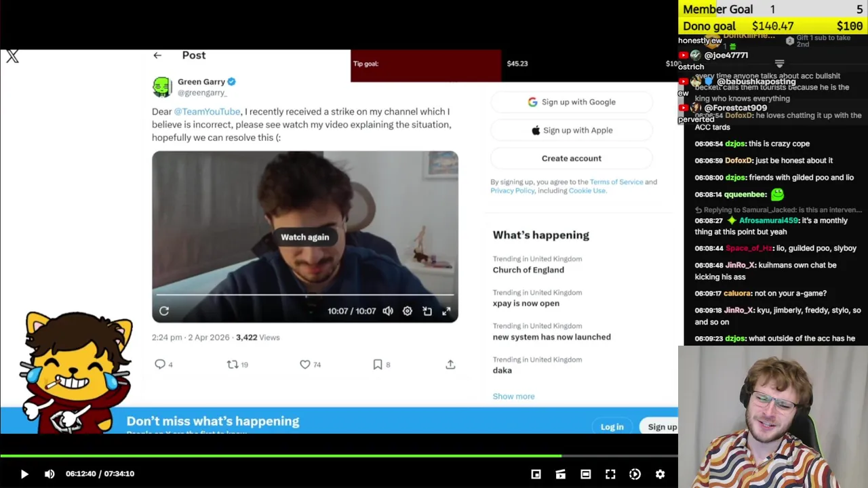868x488 pixels.
Task: Click Watch again on the tweet video
Action: [305, 237]
